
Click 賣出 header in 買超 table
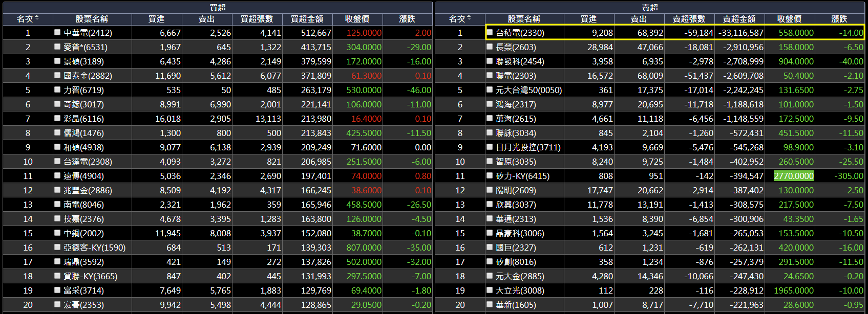206,19
